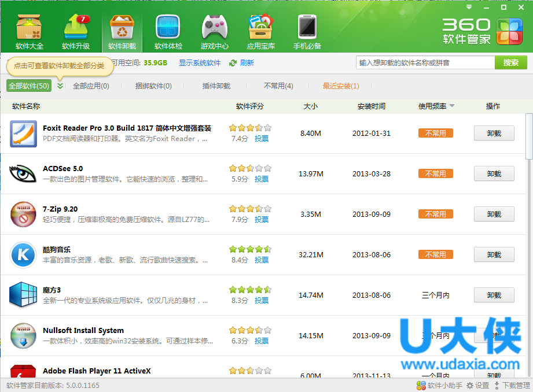Open the 游戏中心 game center icon
This screenshot has width=533, height=392.
215,31
